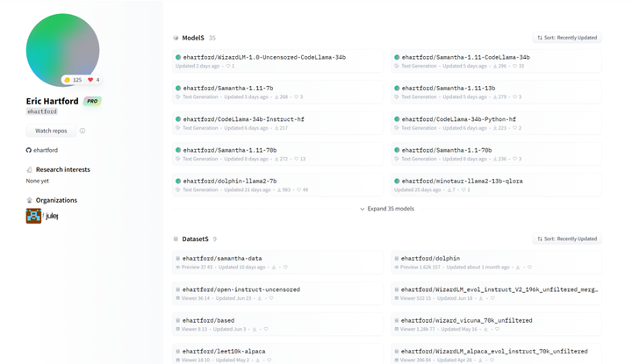Click the Research interests section icon
Image resolution: width=632 pixels, height=364 pixels.
pos(29,169)
